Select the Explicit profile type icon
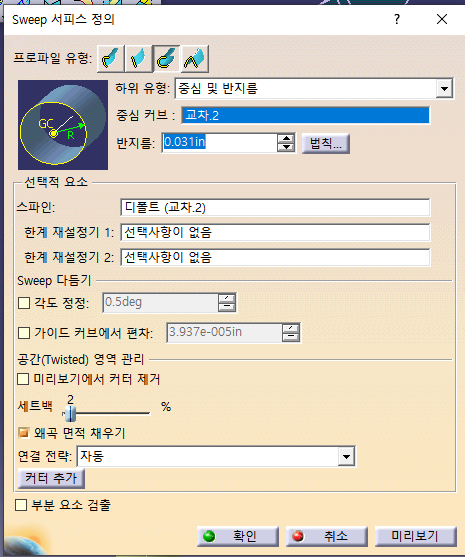Image resolution: width=465 pixels, height=557 pixels. (110, 59)
